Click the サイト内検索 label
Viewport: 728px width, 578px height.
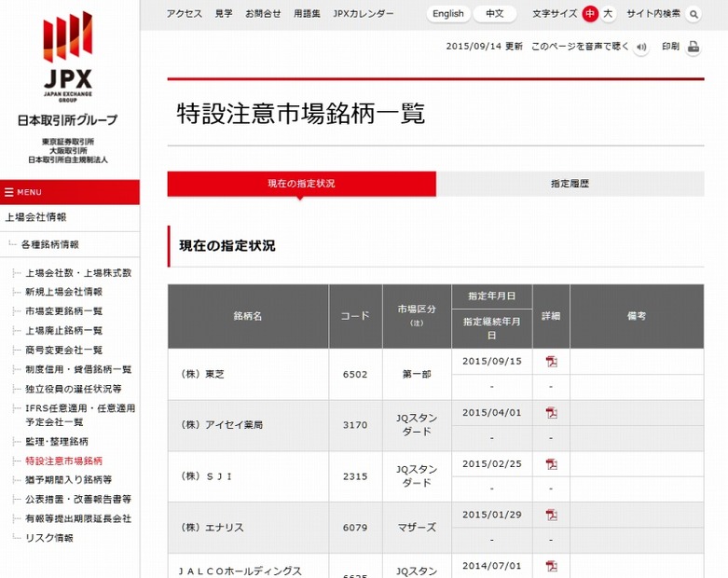click(x=653, y=14)
